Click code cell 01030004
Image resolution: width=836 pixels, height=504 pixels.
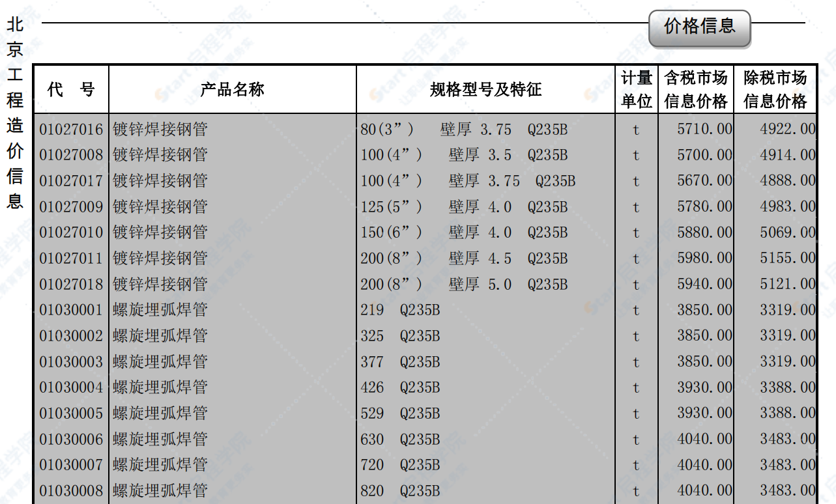pyautogui.click(x=71, y=387)
